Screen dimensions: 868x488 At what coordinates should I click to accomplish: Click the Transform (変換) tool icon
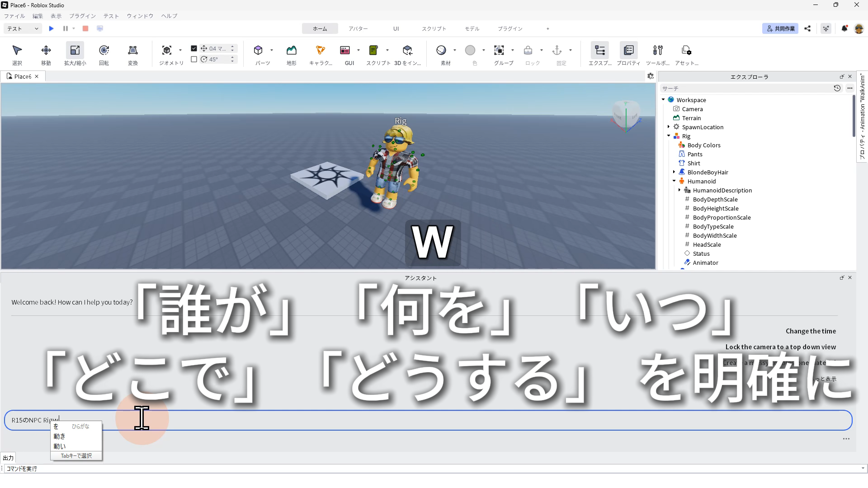(132, 51)
